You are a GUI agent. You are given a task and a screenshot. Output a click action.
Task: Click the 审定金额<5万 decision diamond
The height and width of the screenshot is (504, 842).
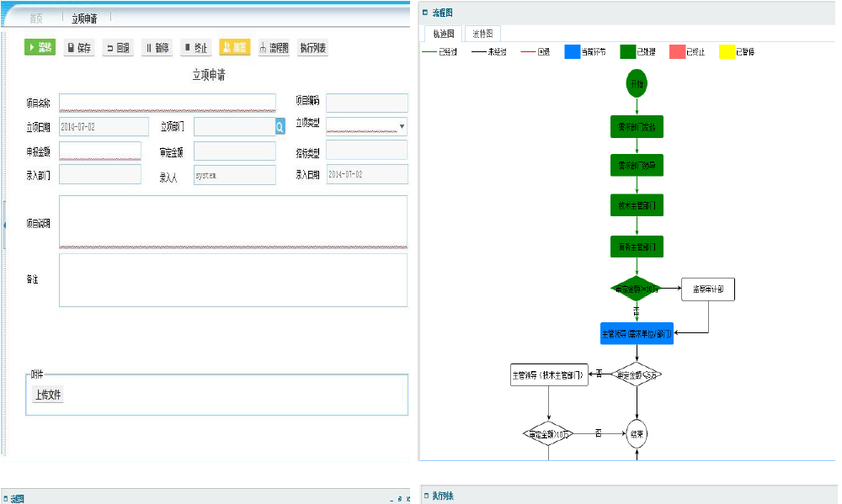tap(637, 374)
